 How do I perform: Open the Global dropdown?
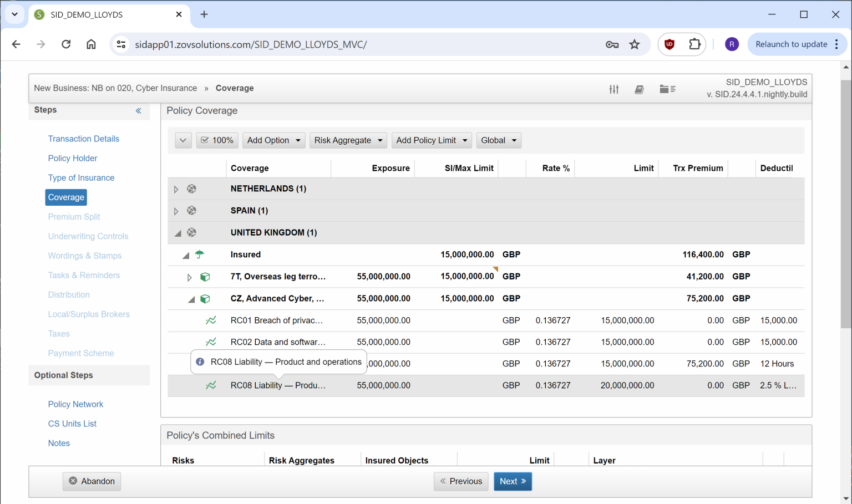coord(498,140)
